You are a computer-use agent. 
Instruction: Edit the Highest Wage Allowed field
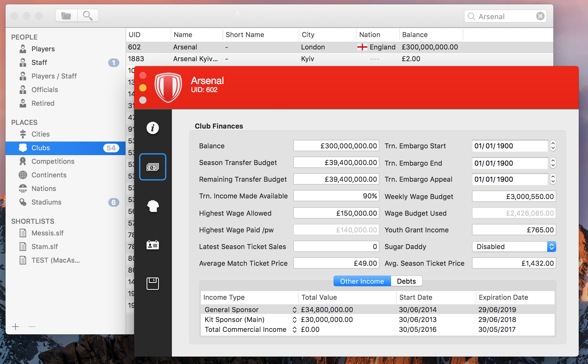point(336,213)
